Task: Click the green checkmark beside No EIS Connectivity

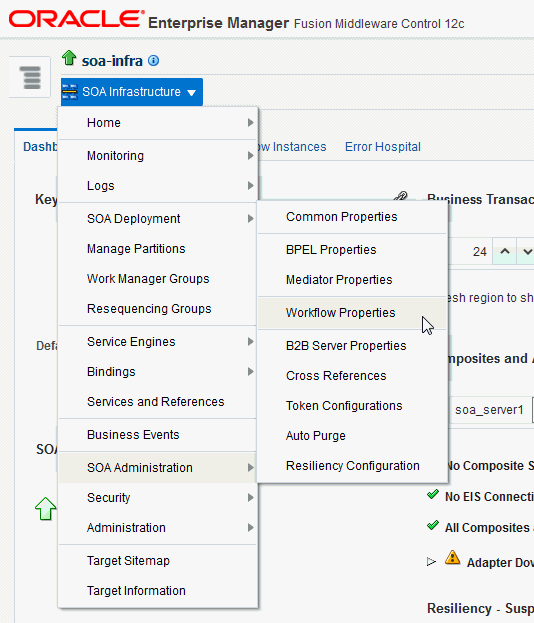Action: [x=433, y=495]
